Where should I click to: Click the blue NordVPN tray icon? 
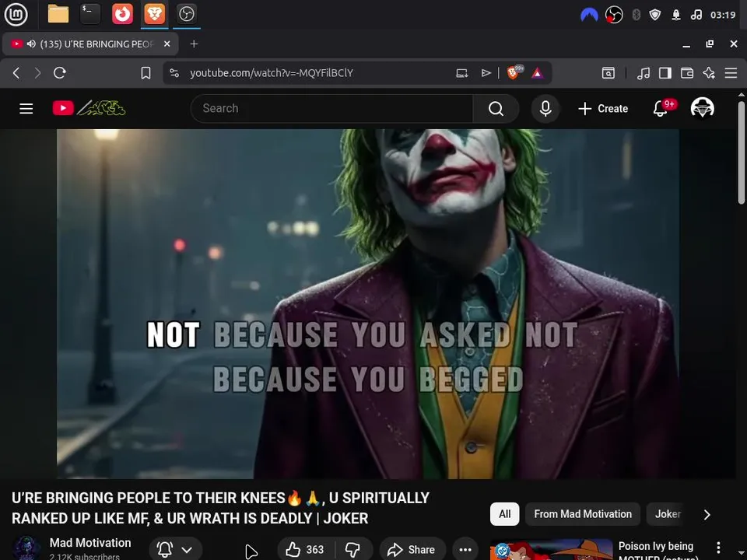[x=589, y=16]
